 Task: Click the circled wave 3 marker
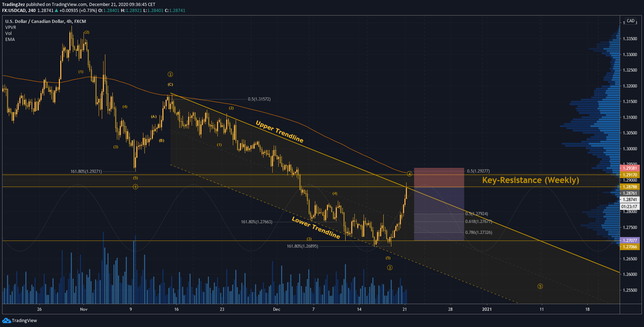[390, 268]
